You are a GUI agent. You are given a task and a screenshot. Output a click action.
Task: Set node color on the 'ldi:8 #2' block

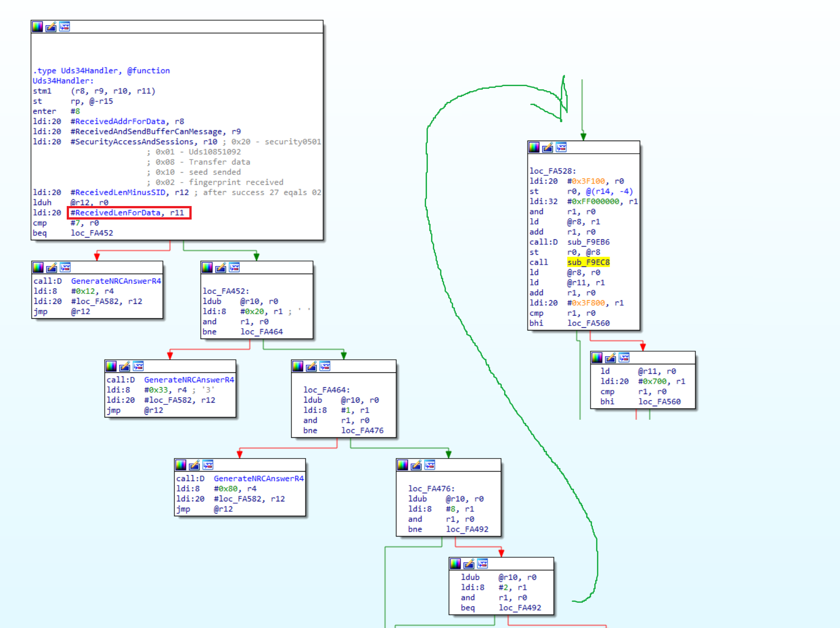pyautogui.click(x=455, y=563)
